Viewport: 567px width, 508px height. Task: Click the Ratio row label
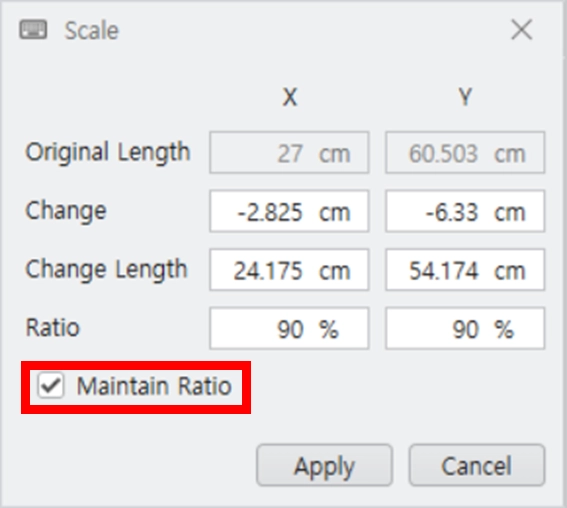point(52,328)
